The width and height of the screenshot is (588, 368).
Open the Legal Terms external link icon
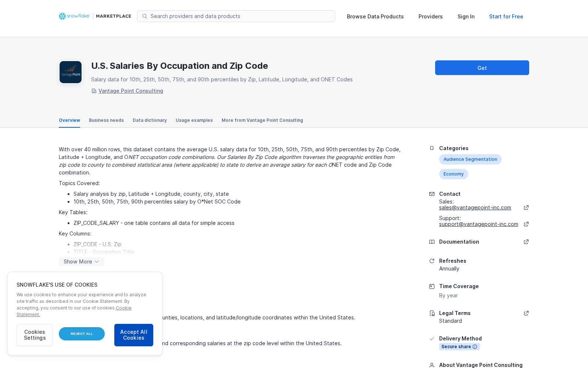526,313
